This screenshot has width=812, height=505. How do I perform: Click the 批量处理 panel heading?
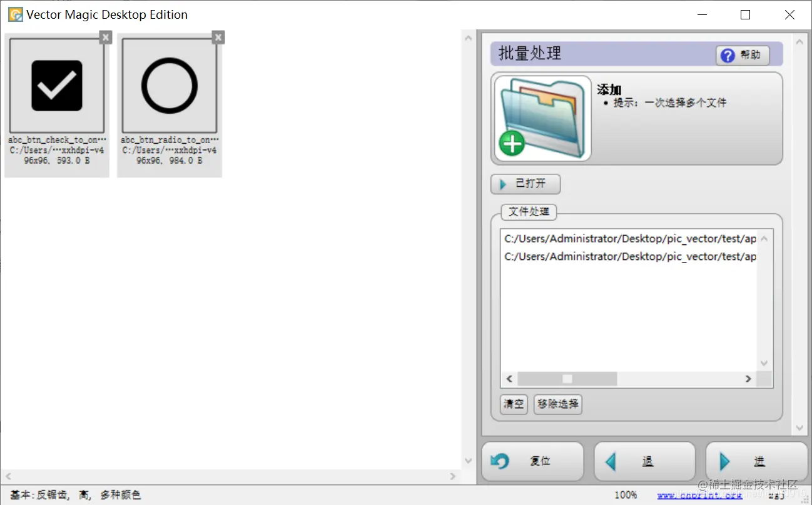click(x=530, y=54)
